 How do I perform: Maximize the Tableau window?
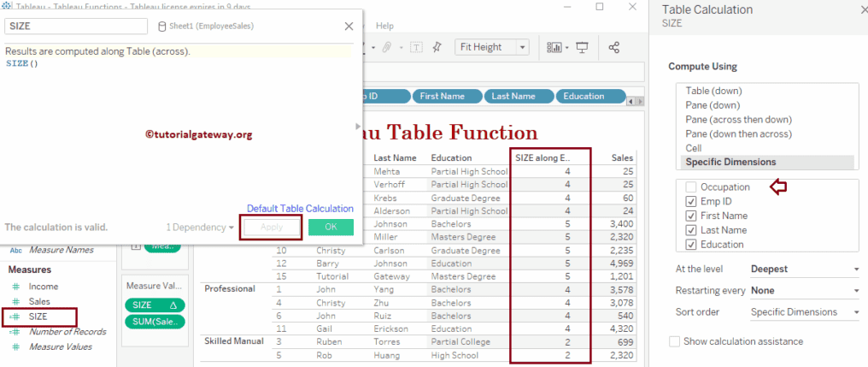click(600, 7)
